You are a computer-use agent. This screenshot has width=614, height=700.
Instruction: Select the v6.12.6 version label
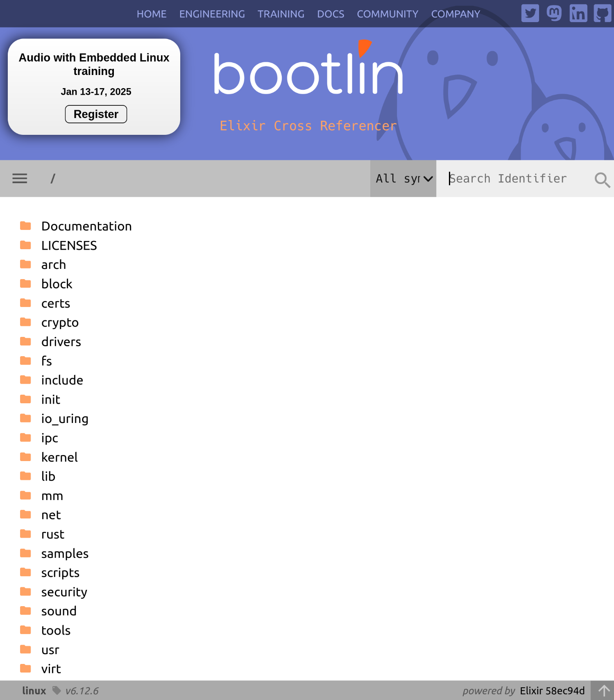tap(82, 691)
